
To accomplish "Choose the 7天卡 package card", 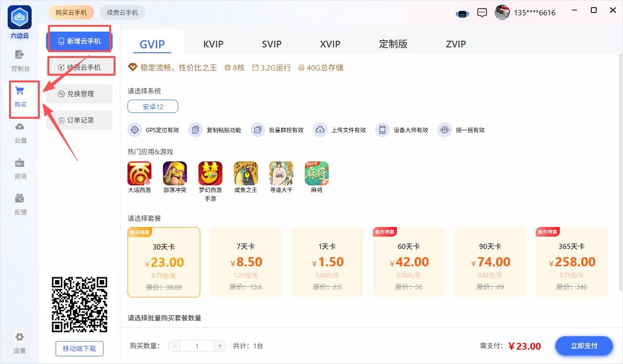I will (x=245, y=262).
